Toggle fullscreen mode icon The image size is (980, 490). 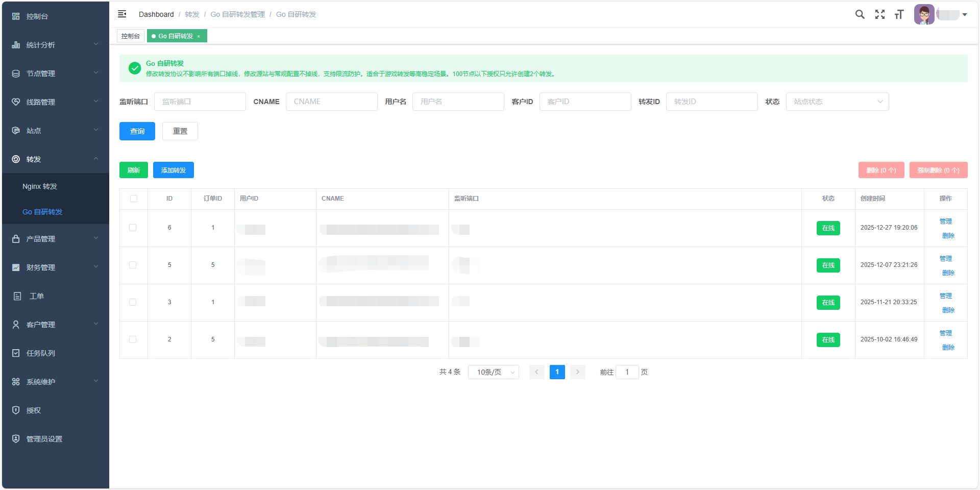pos(879,14)
